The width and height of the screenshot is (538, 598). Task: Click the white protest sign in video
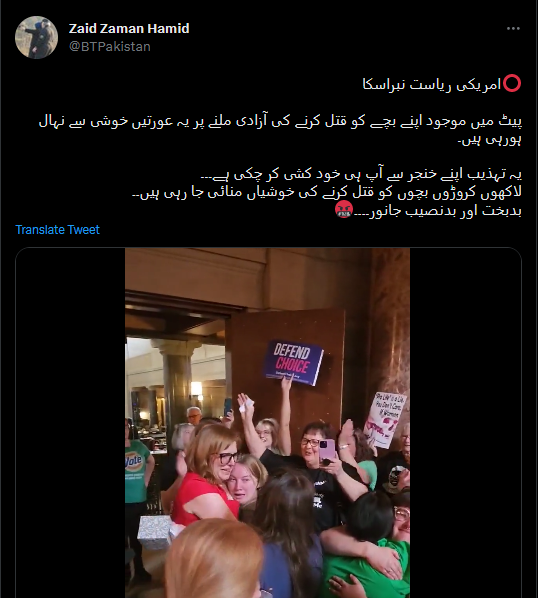coord(384,419)
